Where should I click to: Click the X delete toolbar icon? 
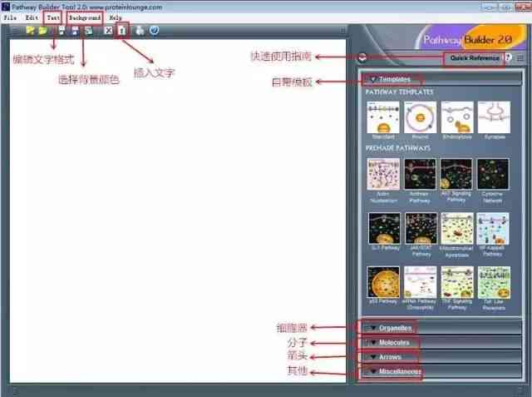tap(108, 31)
